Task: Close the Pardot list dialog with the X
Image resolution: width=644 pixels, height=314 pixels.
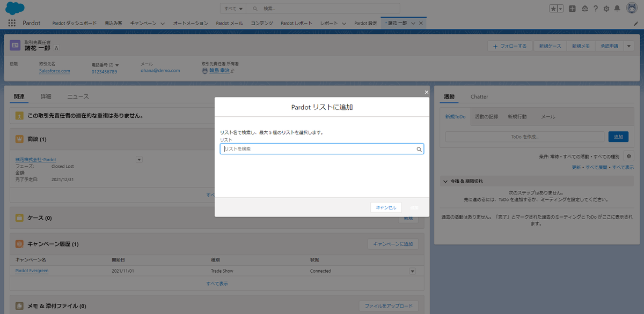Action: pyautogui.click(x=427, y=93)
